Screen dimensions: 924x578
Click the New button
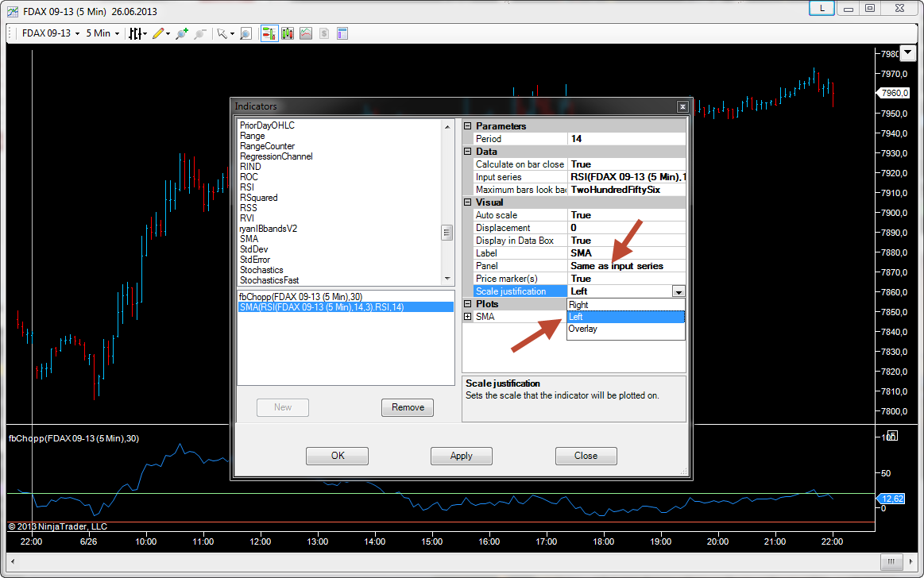pos(283,407)
